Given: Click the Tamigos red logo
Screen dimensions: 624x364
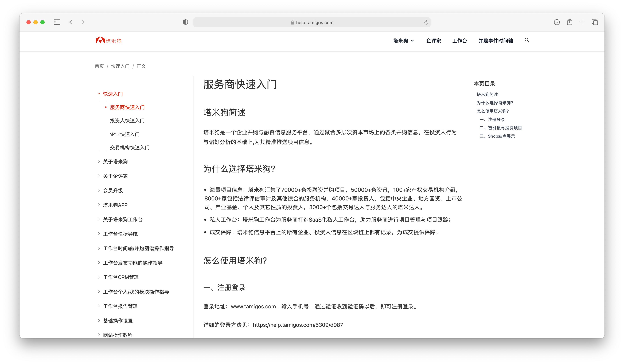Looking at the screenshot, I should pyautogui.click(x=108, y=40).
